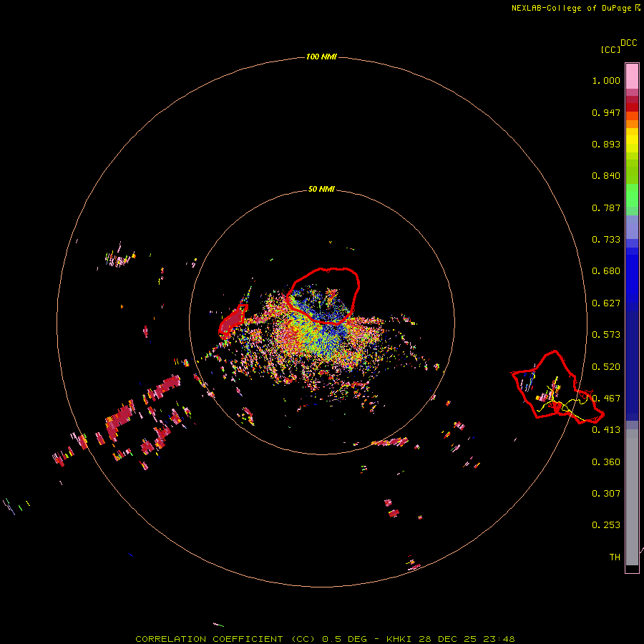Screen dimensions: 644x644
Task: Click the large red-outlined island north of radar center
Action: 323,296
